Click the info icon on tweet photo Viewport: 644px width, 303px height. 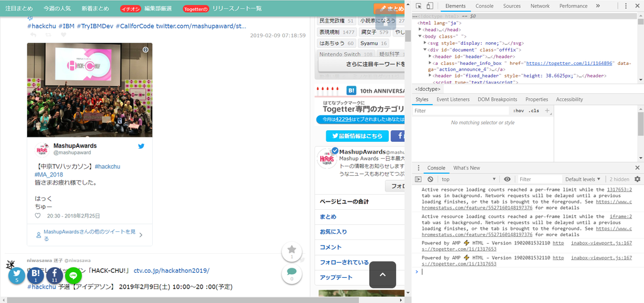click(x=145, y=49)
